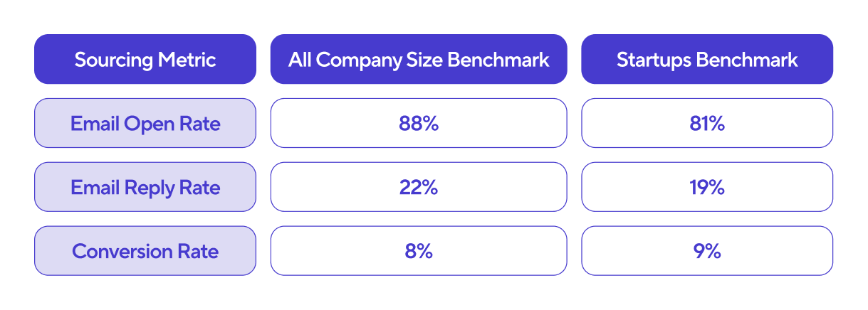Click the 8% conversion rate cell
868x310 pixels.
(x=419, y=251)
